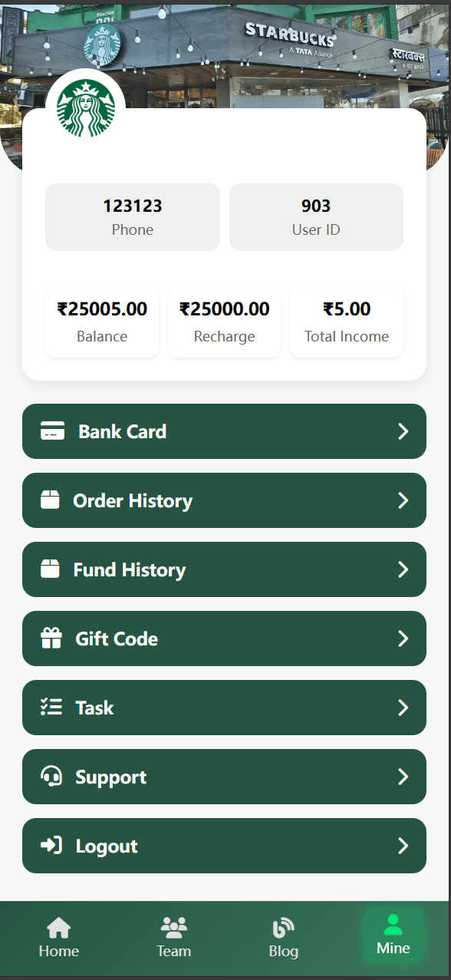451x980 pixels.
Task: Open Gift Code via right chevron
Action: 403,638
